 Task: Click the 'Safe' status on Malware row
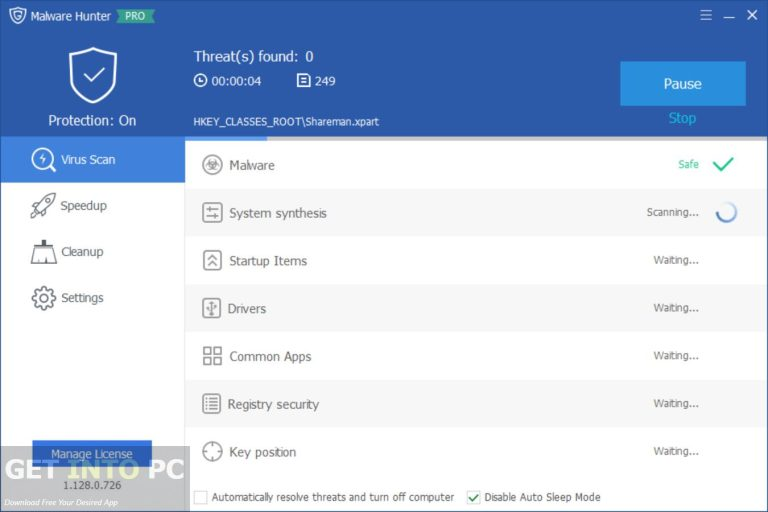[x=688, y=164]
